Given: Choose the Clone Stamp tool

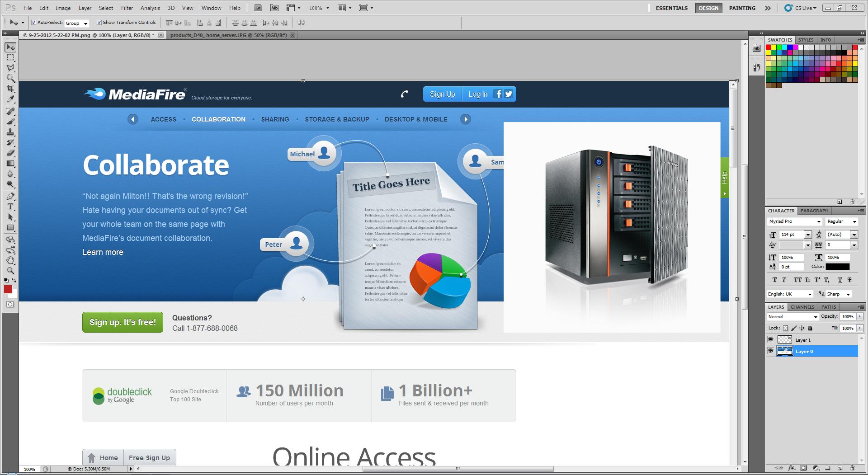Looking at the screenshot, I should click(10, 132).
